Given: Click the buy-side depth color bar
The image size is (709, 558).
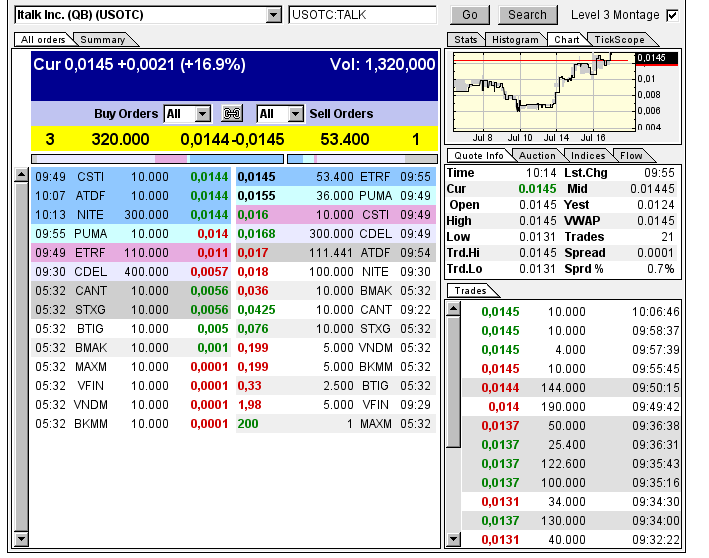Looking at the screenshot, I should coord(157,159).
